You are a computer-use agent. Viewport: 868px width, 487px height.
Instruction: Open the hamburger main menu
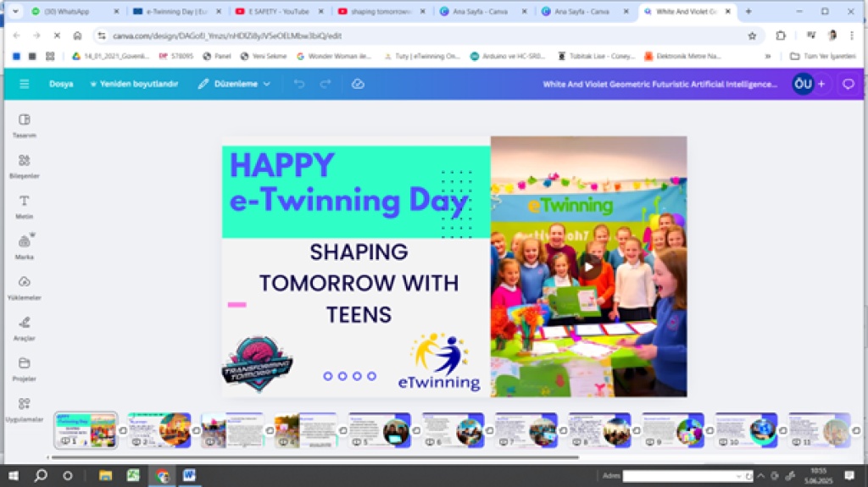coord(24,84)
